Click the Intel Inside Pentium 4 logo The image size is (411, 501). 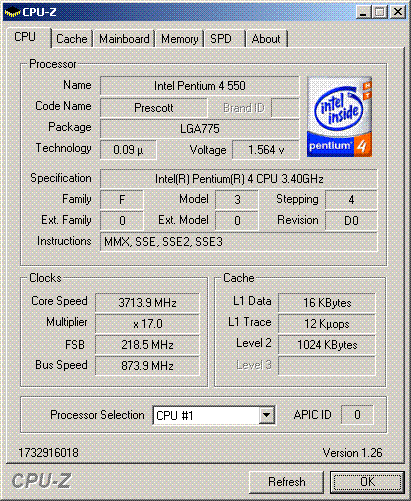click(339, 116)
